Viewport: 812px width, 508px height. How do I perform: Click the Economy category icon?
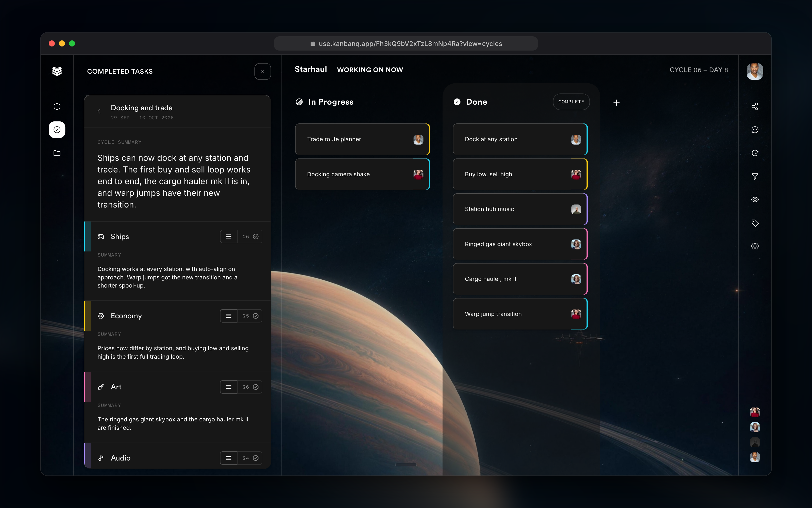pyautogui.click(x=101, y=316)
